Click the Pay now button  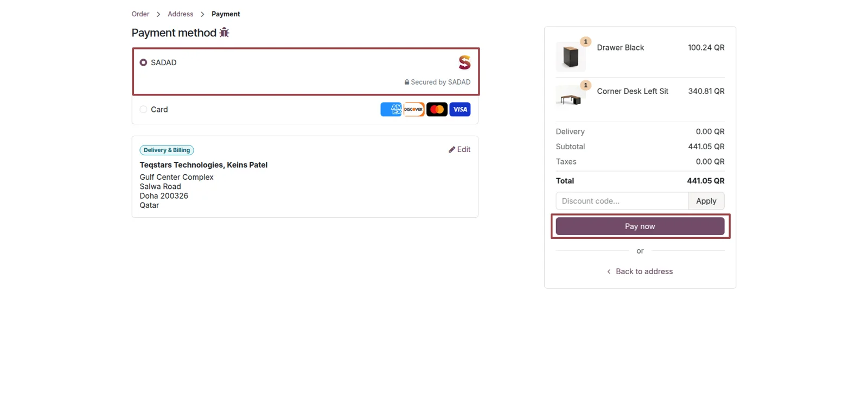(640, 226)
